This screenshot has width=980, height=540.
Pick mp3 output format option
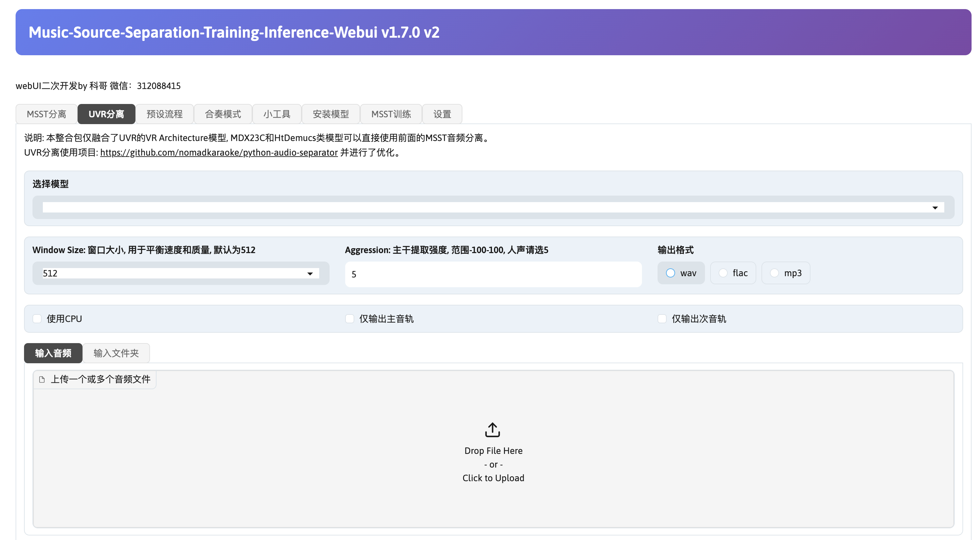click(x=774, y=273)
